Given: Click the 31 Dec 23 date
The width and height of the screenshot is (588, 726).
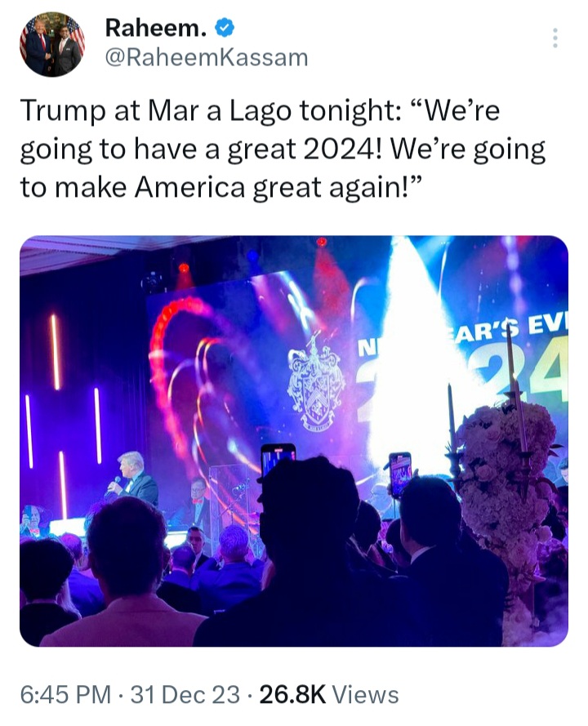Looking at the screenshot, I should tap(185, 694).
